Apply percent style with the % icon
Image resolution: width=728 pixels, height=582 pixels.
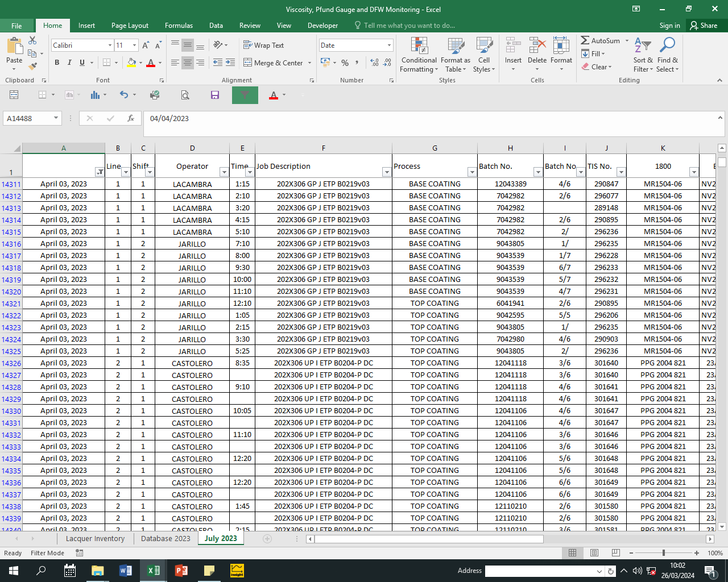(345, 63)
